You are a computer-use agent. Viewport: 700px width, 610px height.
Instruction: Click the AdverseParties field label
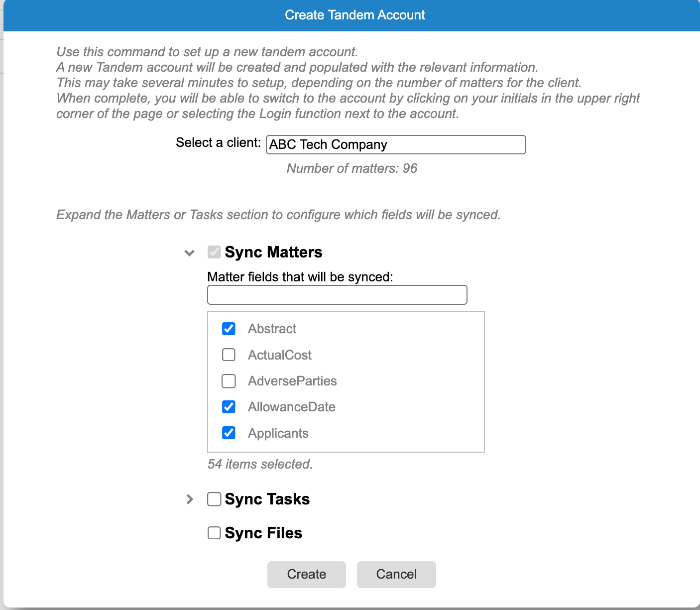pyautogui.click(x=293, y=381)
